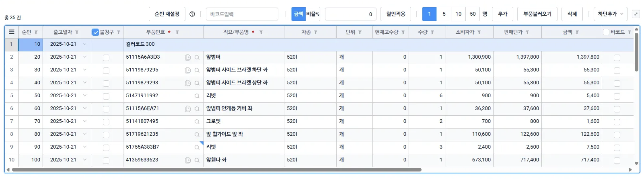Click the help question mark icon
This screenshot has height=179, width=644.
pos(192,14)
